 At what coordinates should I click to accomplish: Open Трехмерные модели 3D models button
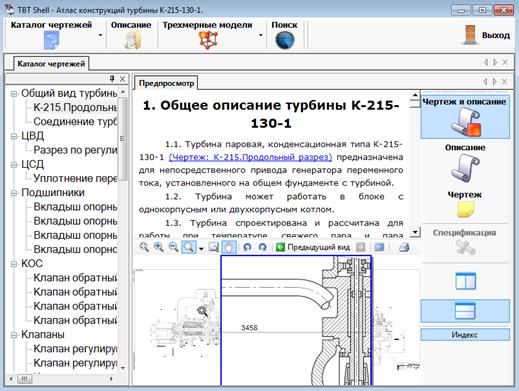tap(207, 35)
